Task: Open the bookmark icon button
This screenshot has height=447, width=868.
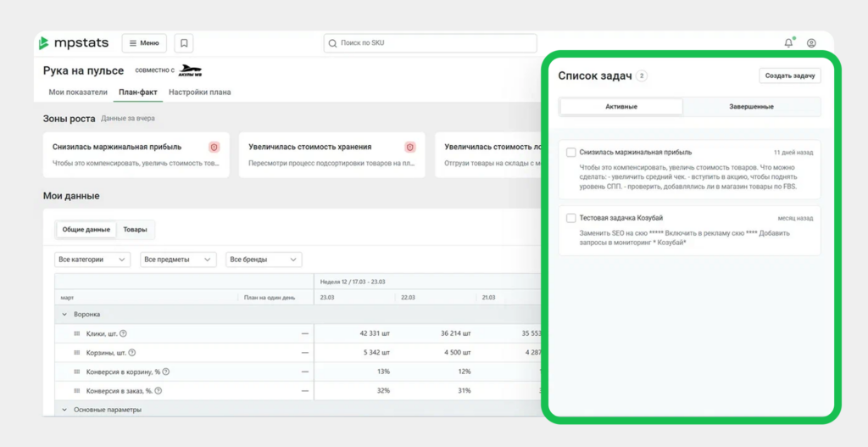Action: coord(183,43)
